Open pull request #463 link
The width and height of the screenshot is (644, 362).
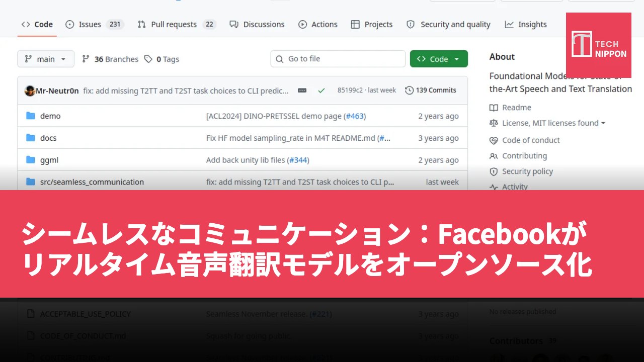tap(355, 116)
